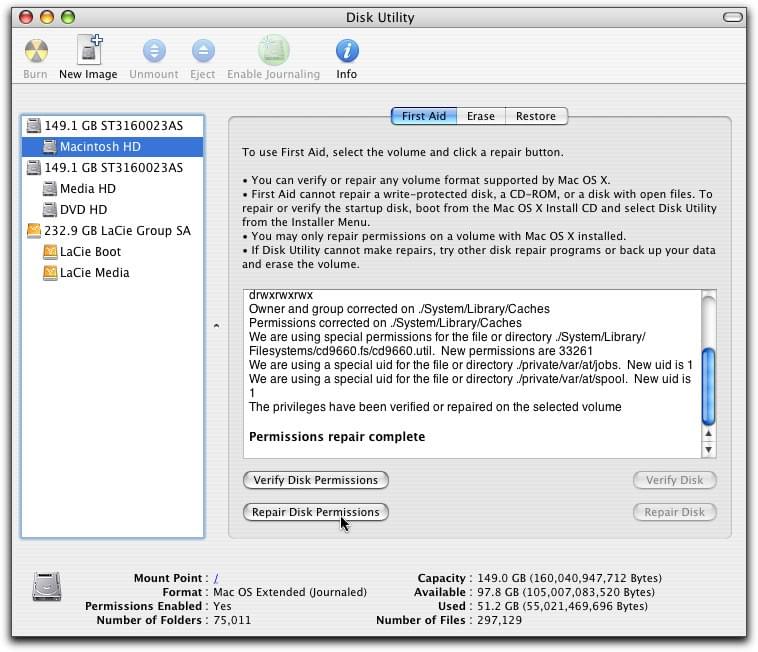Click the green zoom window button
The image size is (758, 652).
click(68, 17)
